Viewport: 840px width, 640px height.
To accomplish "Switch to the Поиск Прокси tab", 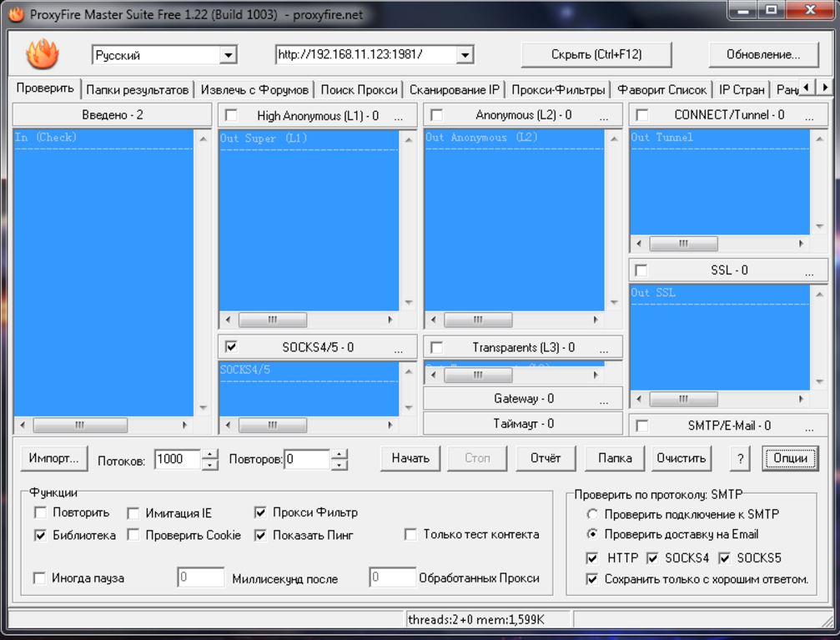I will (x=359, y=90).
